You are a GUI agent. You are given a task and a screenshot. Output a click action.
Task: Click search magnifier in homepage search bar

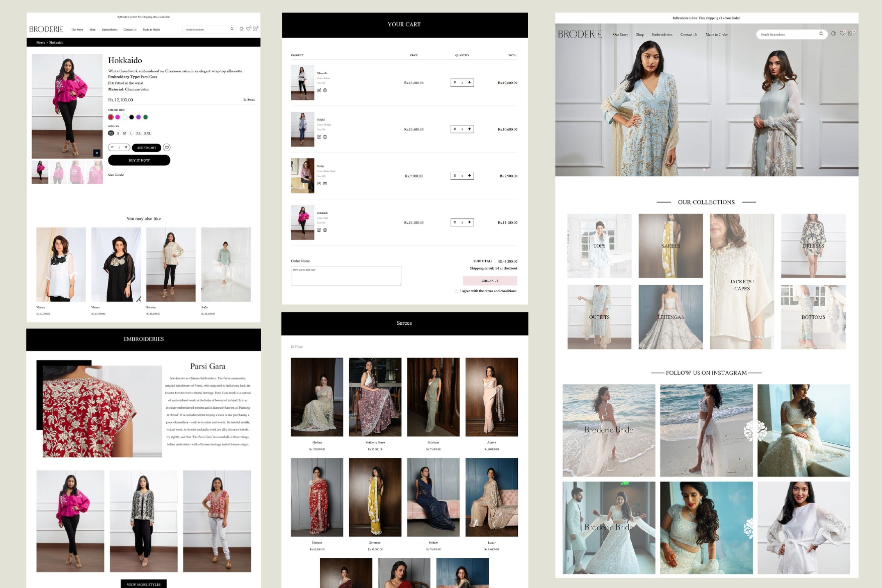coord(821,34)
